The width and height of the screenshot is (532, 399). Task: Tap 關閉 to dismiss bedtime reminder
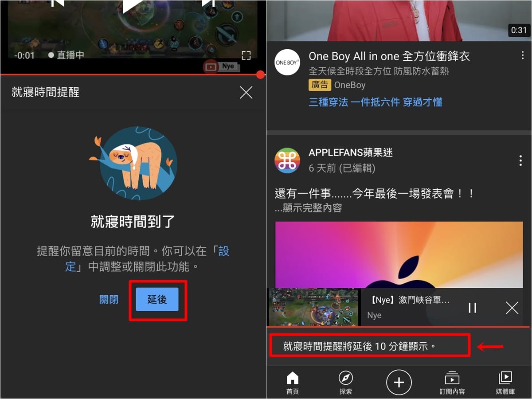point(109,299)
